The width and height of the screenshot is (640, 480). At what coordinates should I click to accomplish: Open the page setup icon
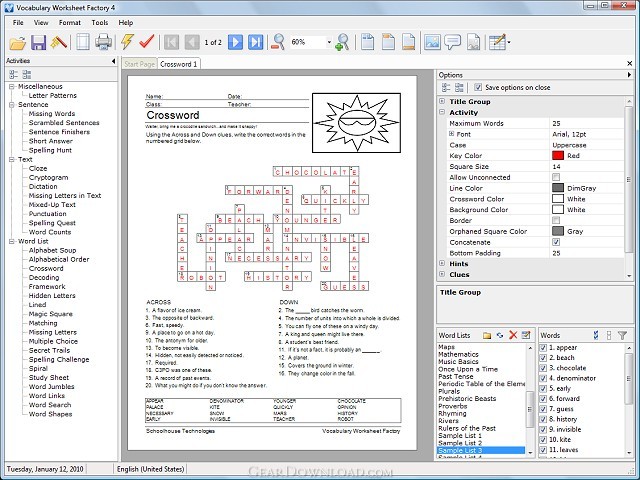(83, 42)
